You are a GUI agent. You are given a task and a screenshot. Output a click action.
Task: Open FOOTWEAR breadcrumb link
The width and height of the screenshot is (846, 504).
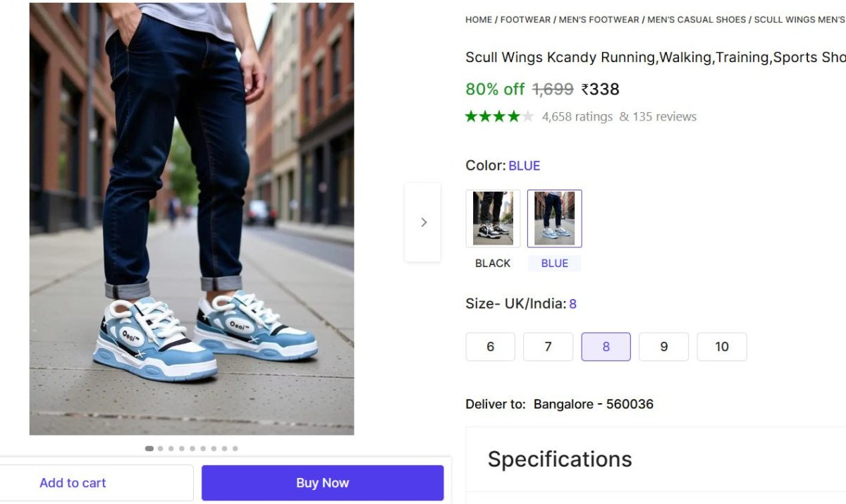click(525, 20)
